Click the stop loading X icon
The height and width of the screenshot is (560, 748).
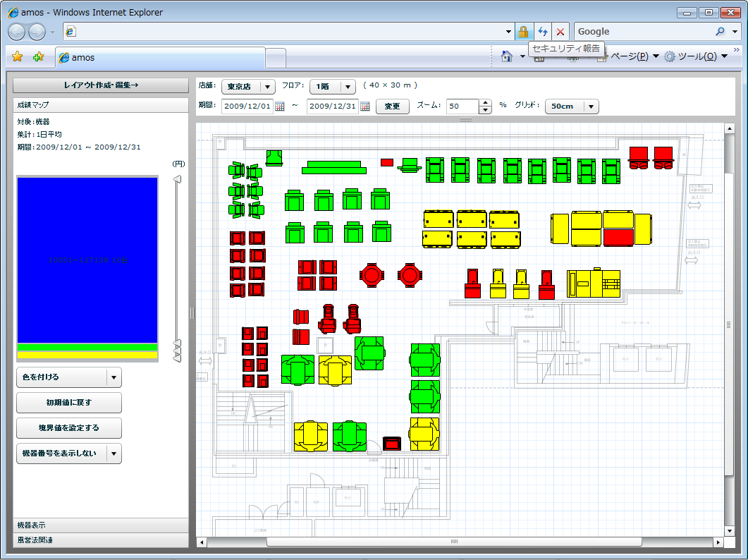point(560,32)
